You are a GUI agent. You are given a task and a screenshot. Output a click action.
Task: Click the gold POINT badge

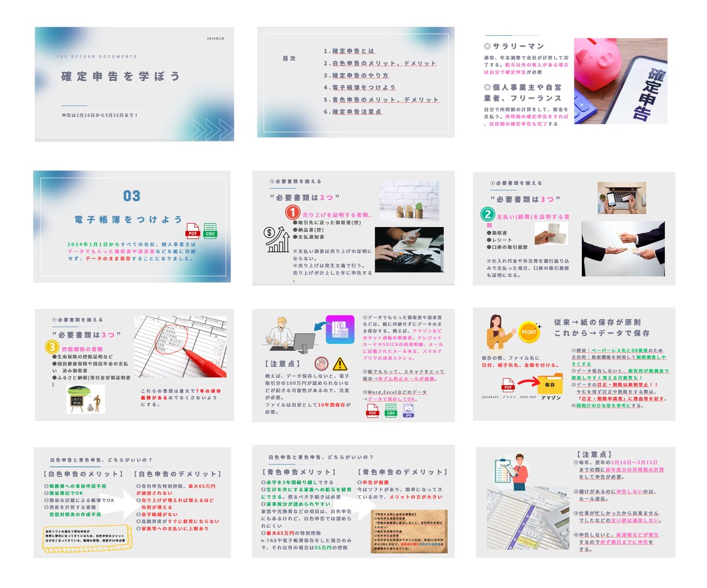529,333
